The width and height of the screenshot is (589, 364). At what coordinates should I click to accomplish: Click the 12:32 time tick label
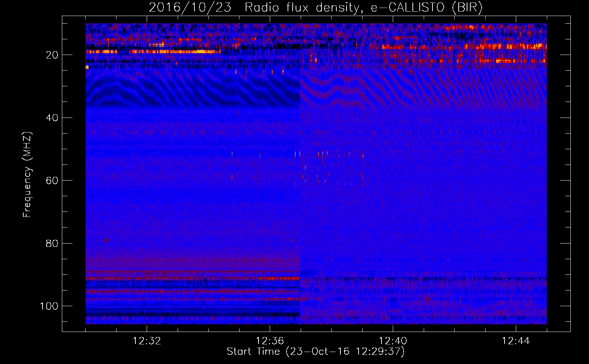click(147, 341)
